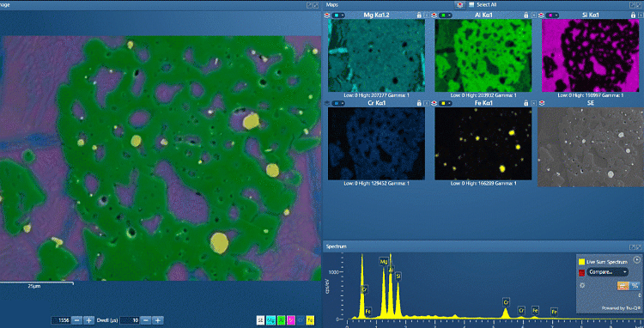Toggle the yellow Fe layer swatch below image

pos(311,320)
